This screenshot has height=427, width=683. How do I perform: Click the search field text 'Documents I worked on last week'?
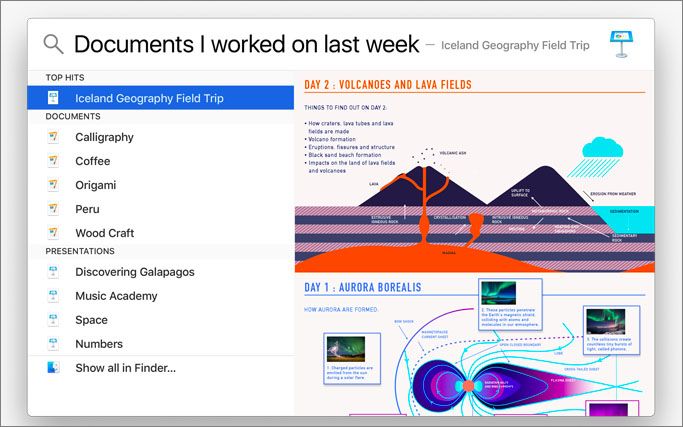[247, 44]
